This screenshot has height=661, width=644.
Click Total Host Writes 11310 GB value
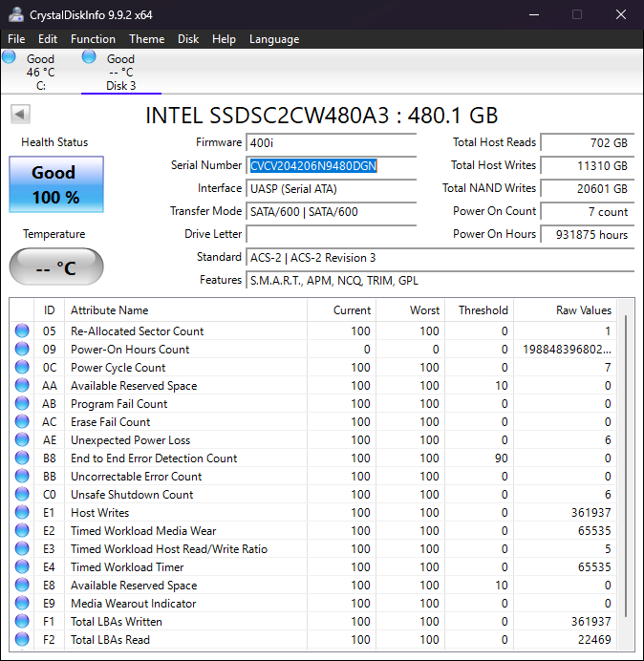coord(588,165)
